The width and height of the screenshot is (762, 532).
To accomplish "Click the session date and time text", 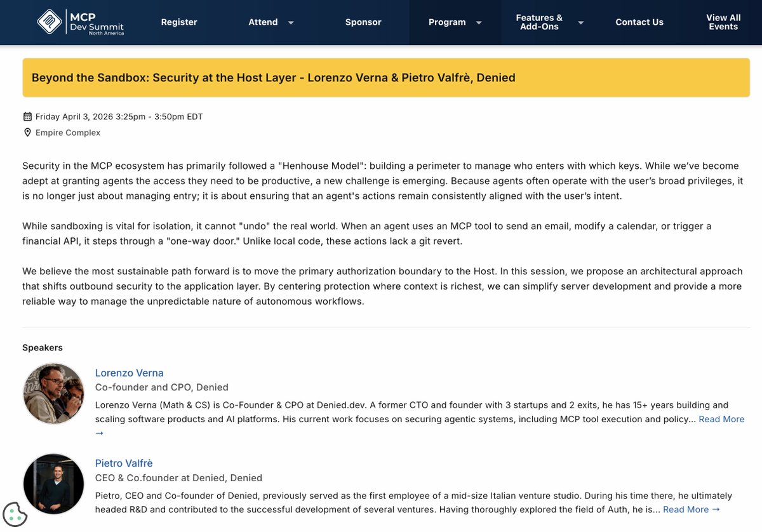I will coord(119,117).
